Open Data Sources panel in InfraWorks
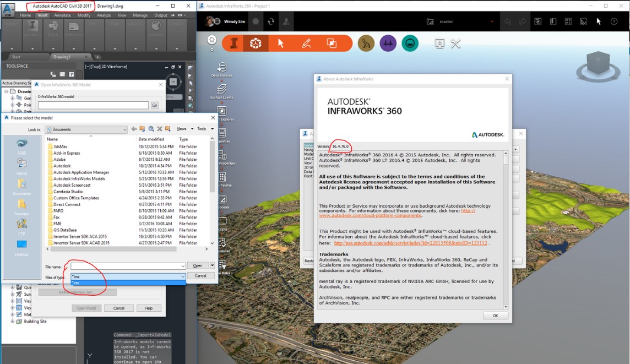 [x=222, y=69]
